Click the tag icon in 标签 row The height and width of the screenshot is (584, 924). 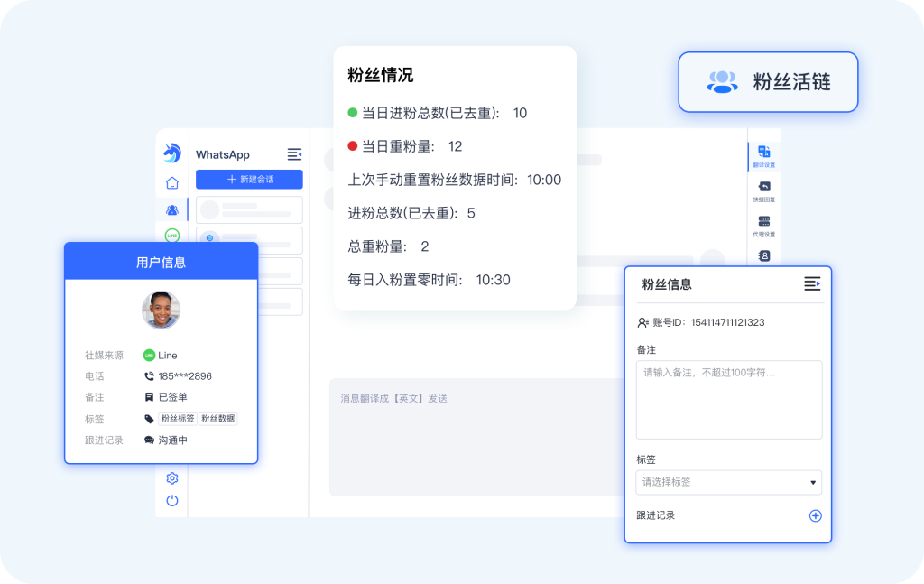point(149,419)
